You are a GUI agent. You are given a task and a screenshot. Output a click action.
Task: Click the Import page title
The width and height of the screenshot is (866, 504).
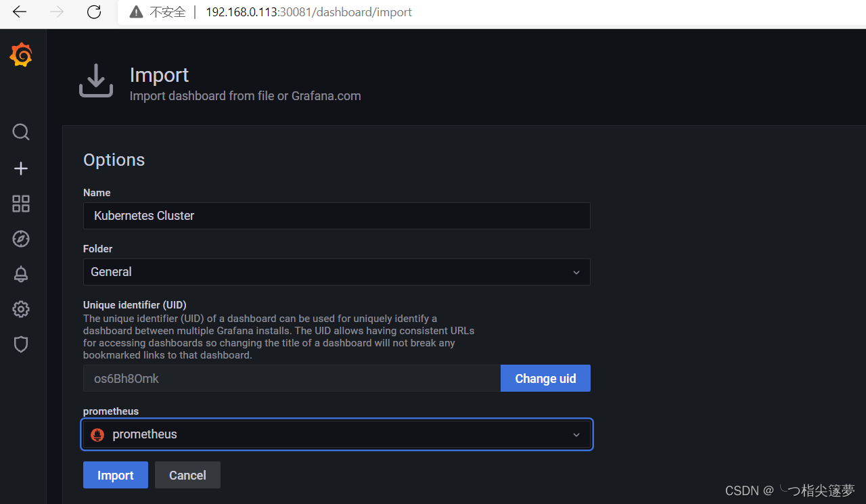click(159, 75)
